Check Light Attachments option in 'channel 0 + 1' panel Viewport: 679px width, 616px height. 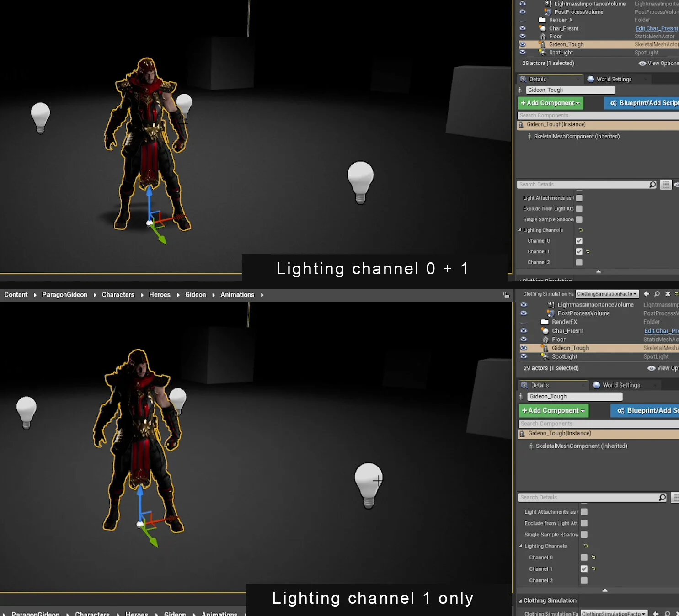[579, 198]
